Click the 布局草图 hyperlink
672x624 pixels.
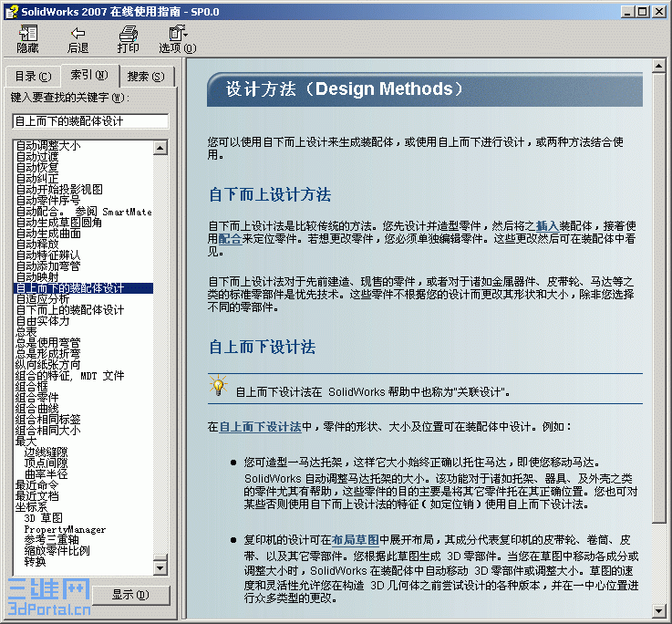pyautogui.click(x=356, y=539)
